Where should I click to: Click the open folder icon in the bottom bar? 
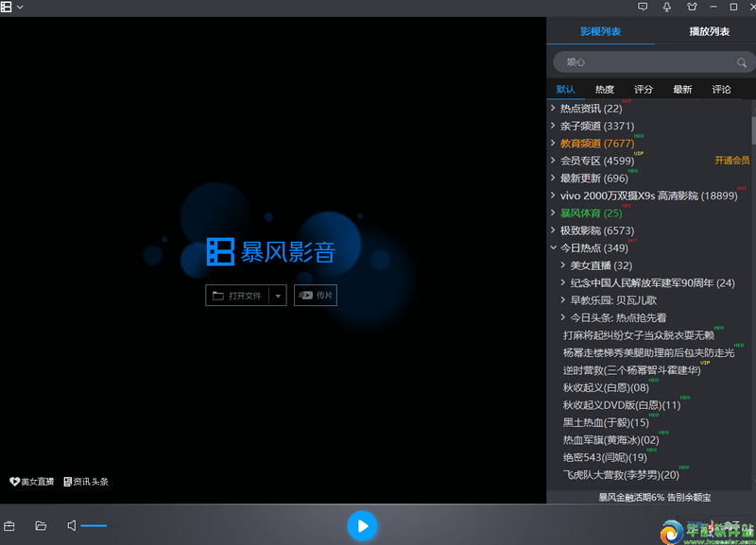click(41, 526)
